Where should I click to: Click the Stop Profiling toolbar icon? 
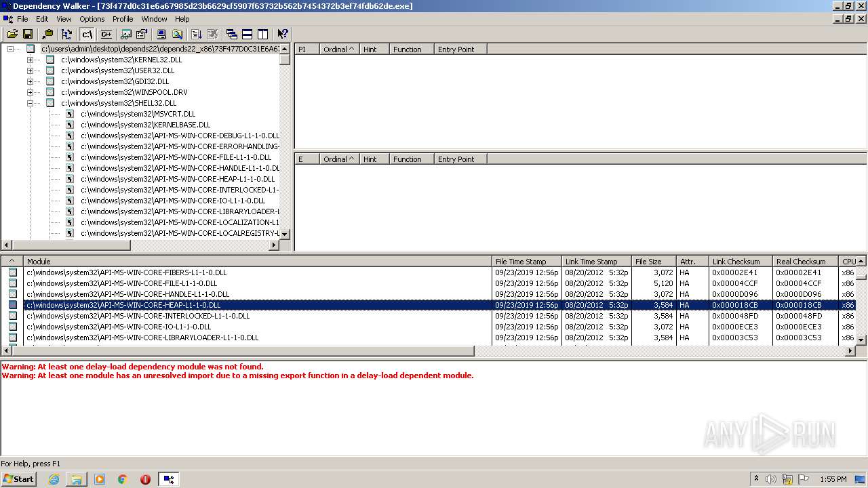point(212,34)
